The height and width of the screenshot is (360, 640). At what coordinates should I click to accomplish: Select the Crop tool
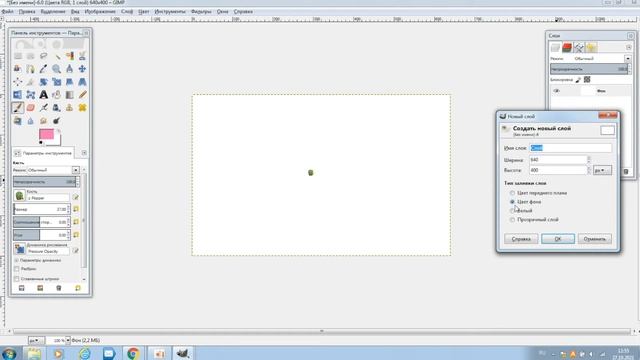(x=31, y=82)
